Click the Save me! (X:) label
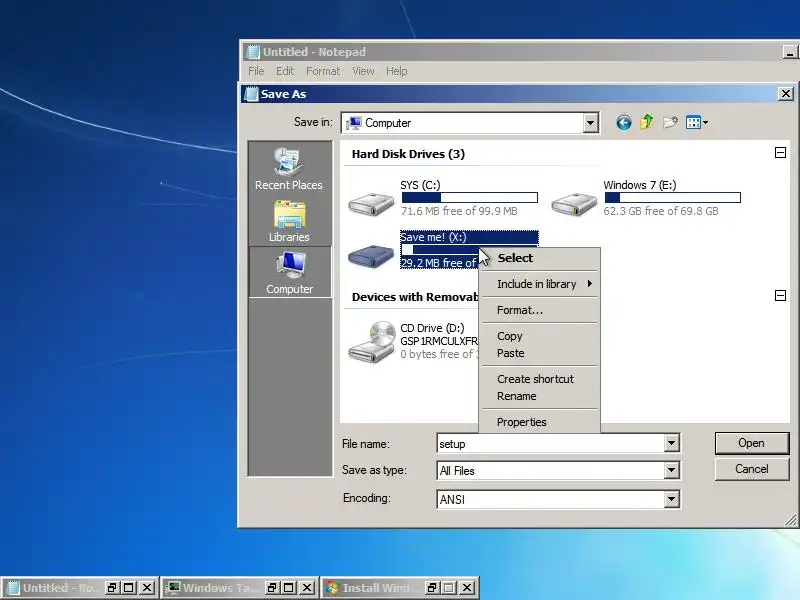The image size is (800, 600). (x=433, y=237)
